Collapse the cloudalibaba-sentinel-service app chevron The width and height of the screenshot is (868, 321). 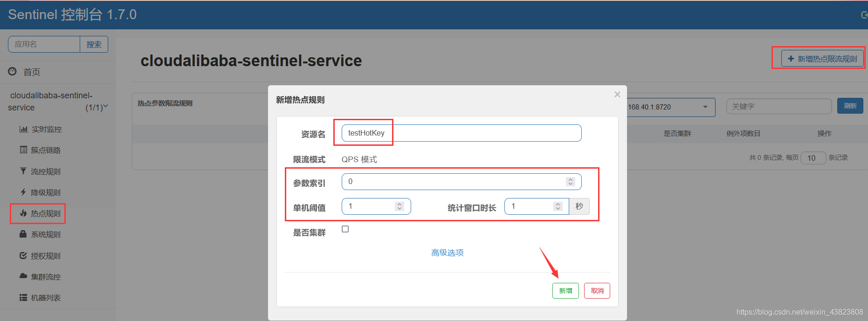point(105,107)
